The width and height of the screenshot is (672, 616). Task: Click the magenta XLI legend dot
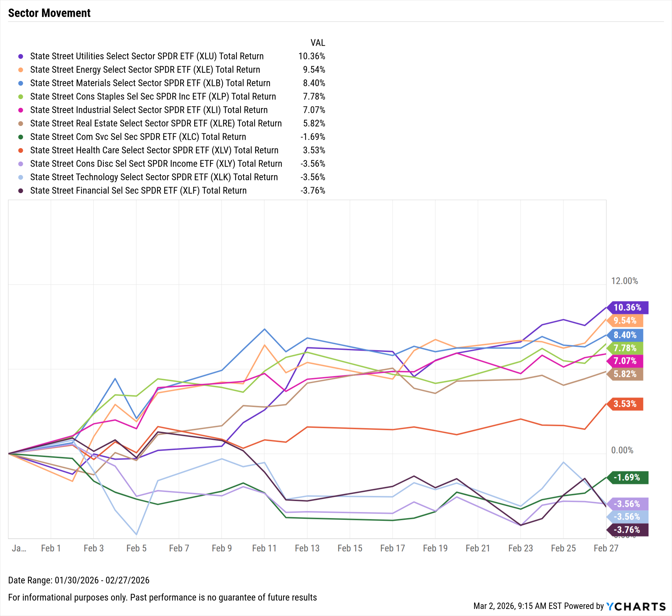click(x=20, y=110)
